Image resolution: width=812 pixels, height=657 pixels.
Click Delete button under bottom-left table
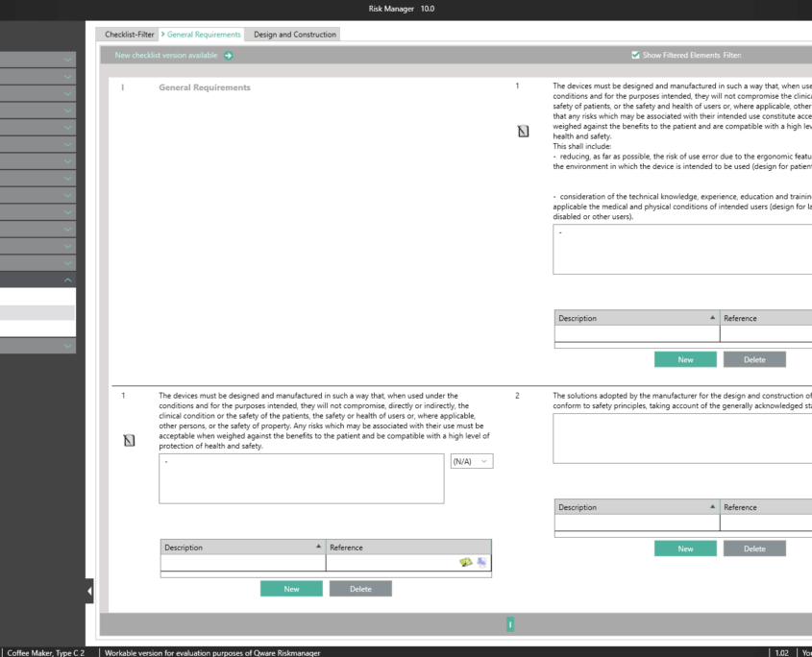tap(360, 589)
